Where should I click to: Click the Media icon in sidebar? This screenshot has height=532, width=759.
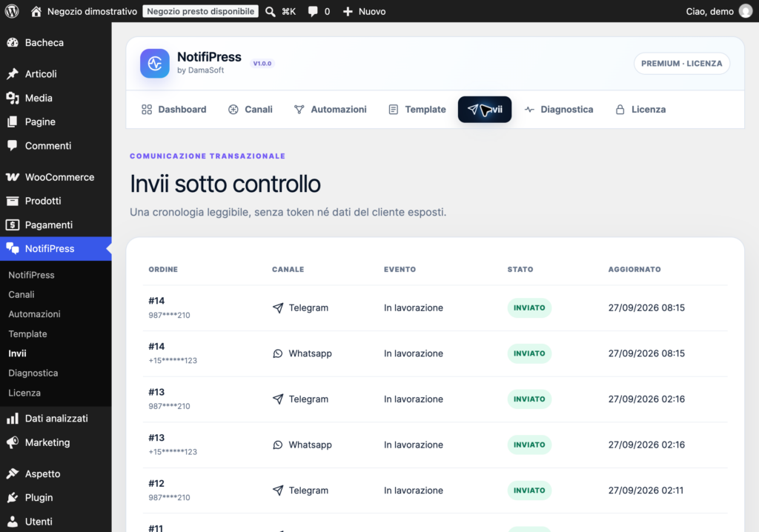[x=13, y=98]
